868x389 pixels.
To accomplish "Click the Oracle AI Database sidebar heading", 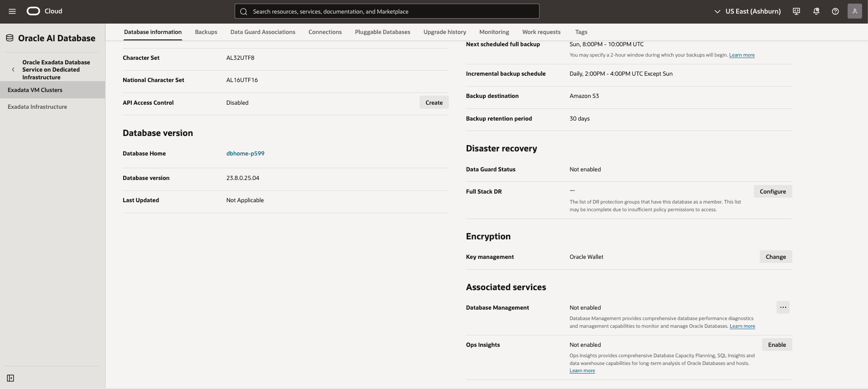I will [57, 38].
